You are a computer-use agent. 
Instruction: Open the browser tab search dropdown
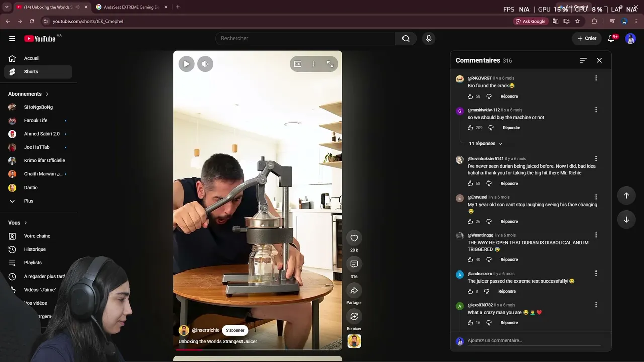pos(7,7)
